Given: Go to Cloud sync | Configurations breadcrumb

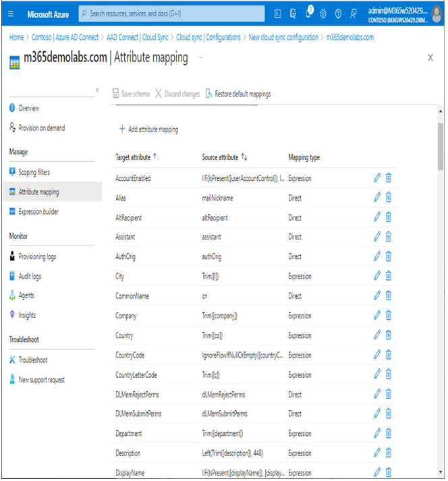Looking at the screenshot, I should [208, 37].
